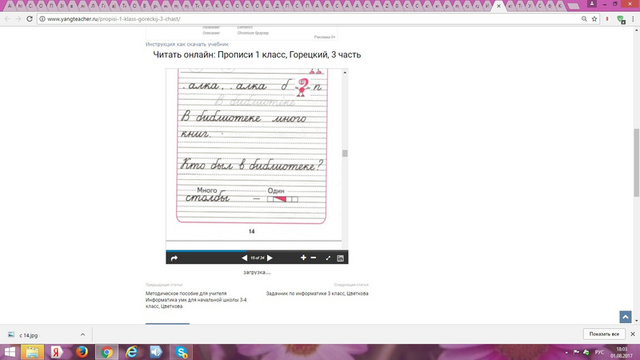
Task: Open the downloaded file c 14.jpg
Action: pos(29,335)
